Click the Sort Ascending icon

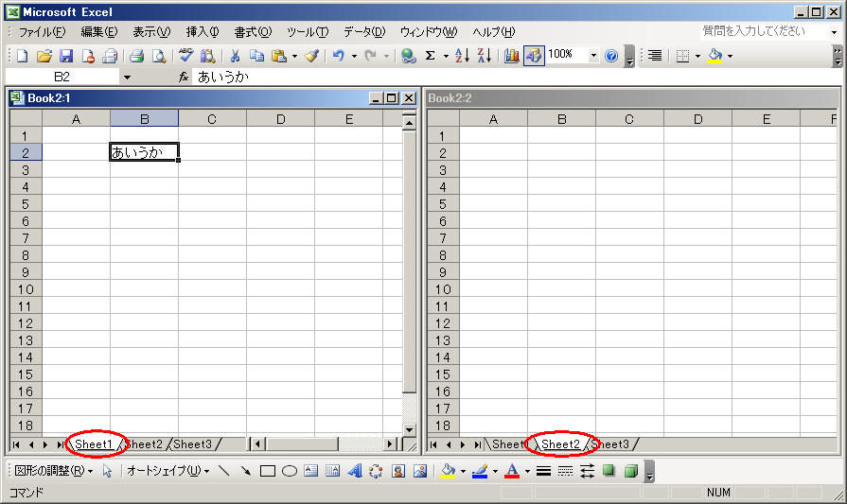pos(462,56)
